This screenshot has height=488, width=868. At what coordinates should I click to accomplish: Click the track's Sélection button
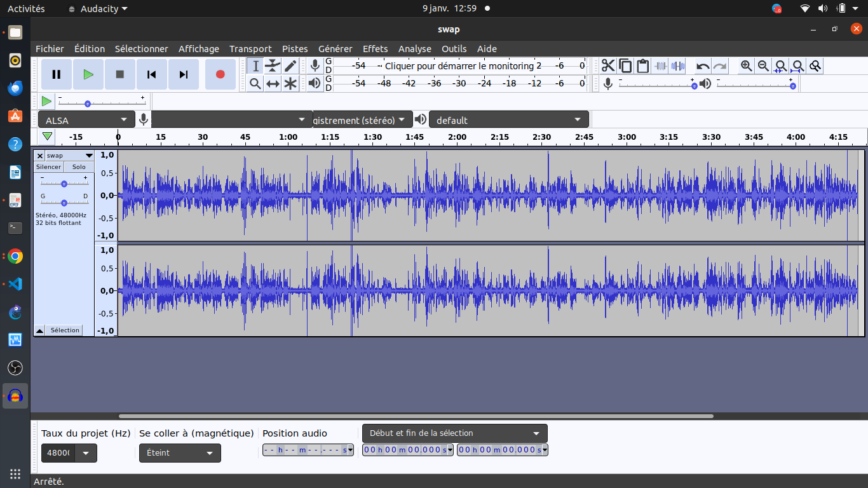(64, 330)
